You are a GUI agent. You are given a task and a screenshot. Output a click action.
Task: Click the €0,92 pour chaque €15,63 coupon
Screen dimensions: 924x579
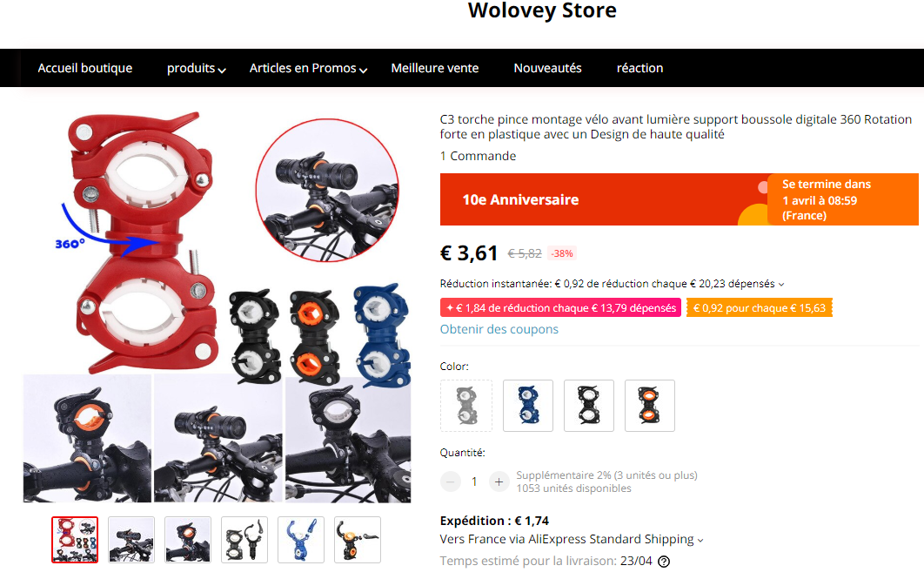tap(760, 307)
